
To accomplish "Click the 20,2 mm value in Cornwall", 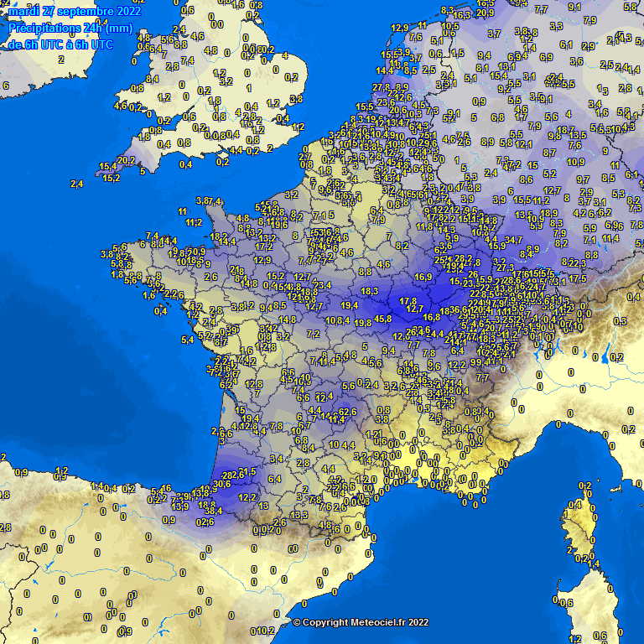I will click(x=126, y=160).
